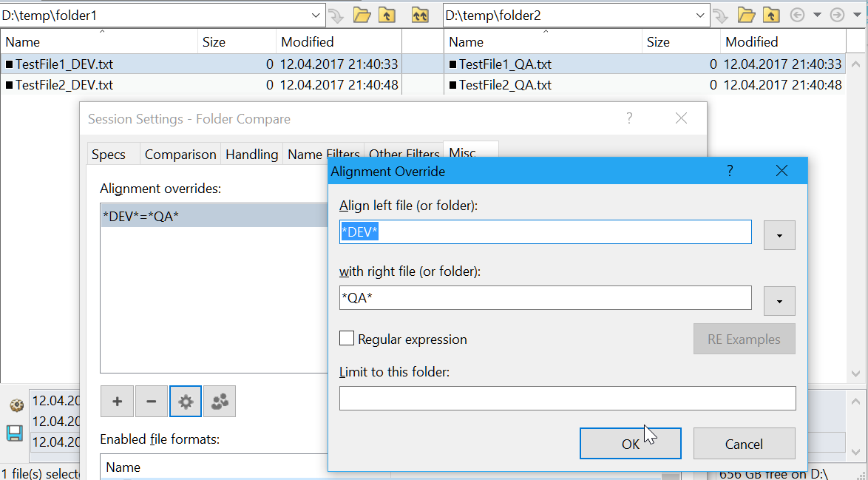Click the right pane load folder arrow

[x=720, y=16]
